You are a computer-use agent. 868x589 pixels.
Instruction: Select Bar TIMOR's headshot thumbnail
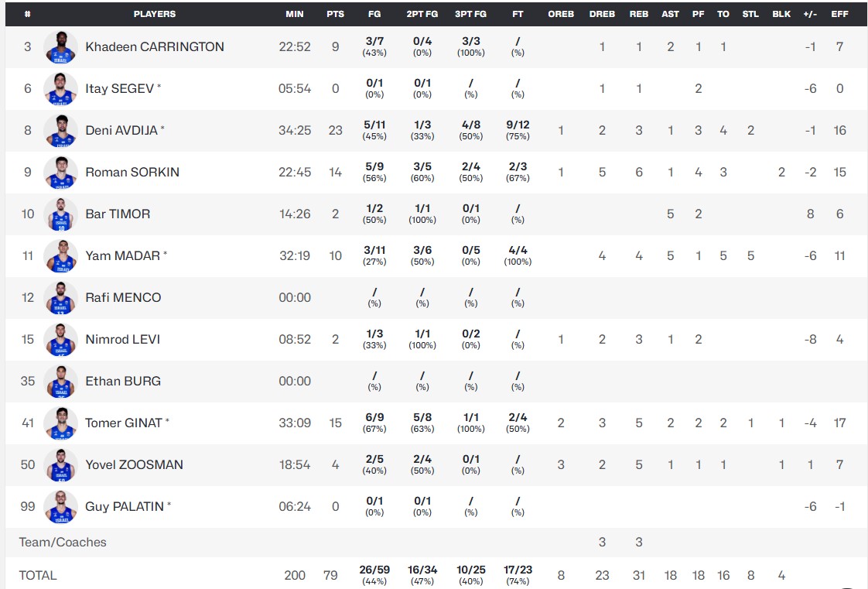coord(60,214)
